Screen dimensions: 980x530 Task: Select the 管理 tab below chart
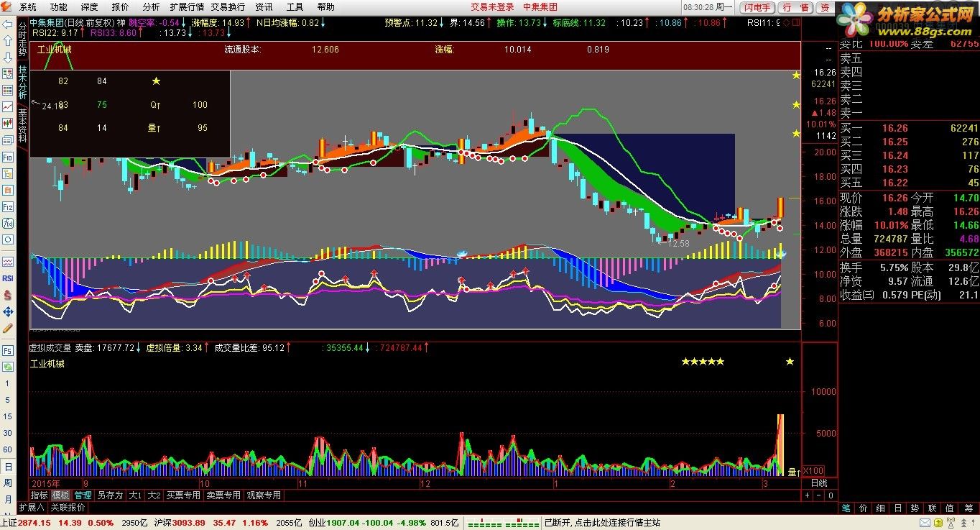pyautogui.click(x=83, y=495)
